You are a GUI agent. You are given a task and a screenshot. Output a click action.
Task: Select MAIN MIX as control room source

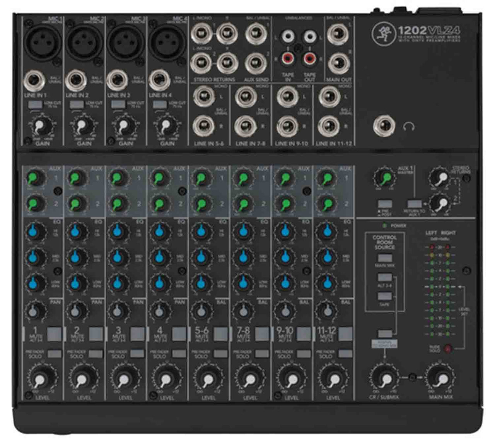click(385, 258)
